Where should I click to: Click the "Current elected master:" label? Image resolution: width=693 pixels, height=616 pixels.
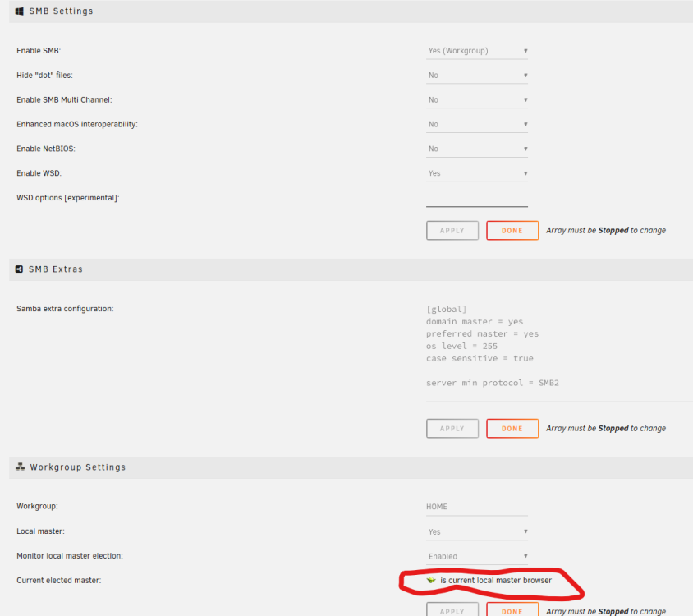(x=59, y=580)
